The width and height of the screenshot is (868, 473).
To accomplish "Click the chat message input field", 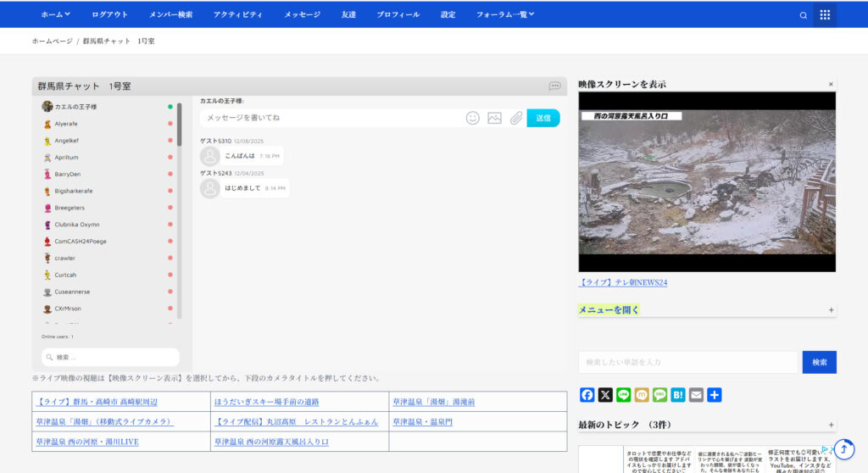I will (x=331, y=118).
